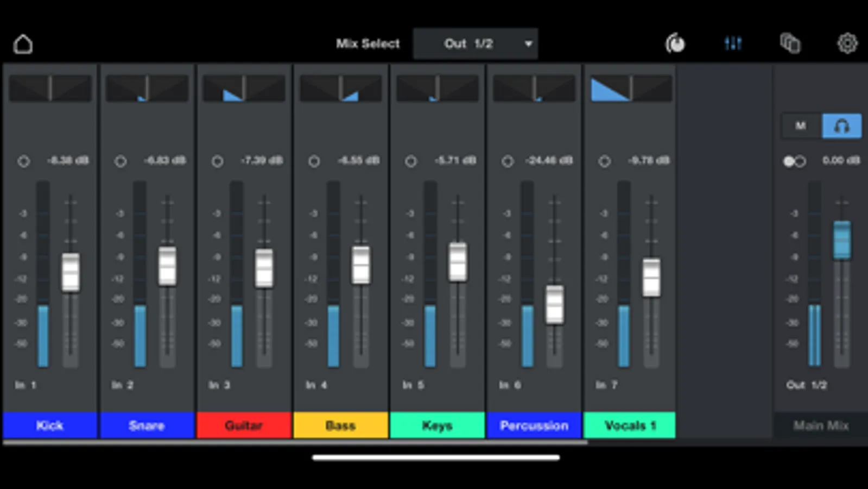This screenshot has width=868, height=489.
Task: Mute the Main Mix with M button
Action: tap(801, 126)
